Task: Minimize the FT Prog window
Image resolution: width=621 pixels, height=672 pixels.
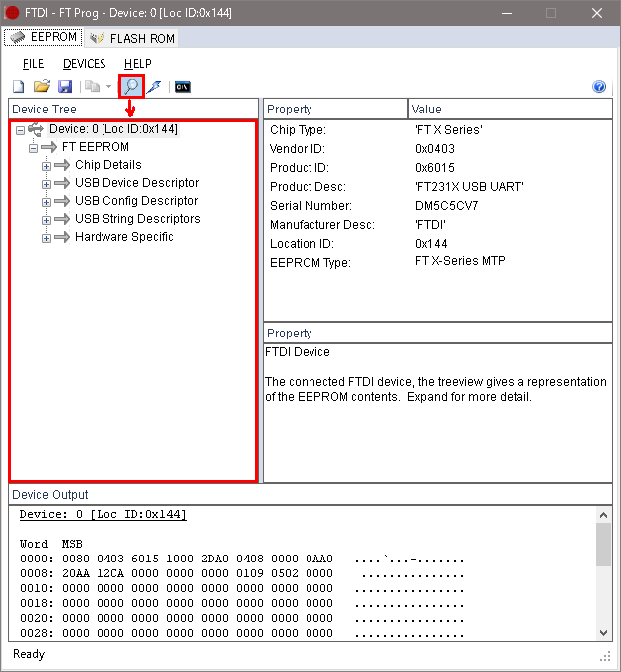Action: [x=507, y=13]
